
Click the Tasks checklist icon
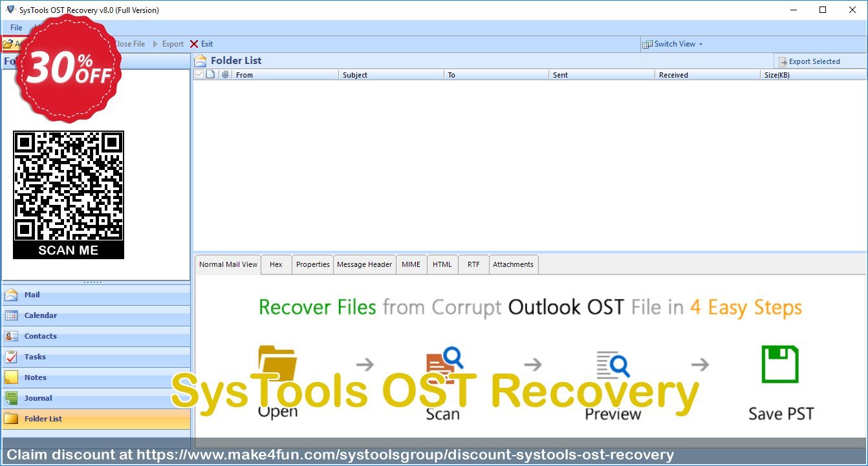click(12, 357)
